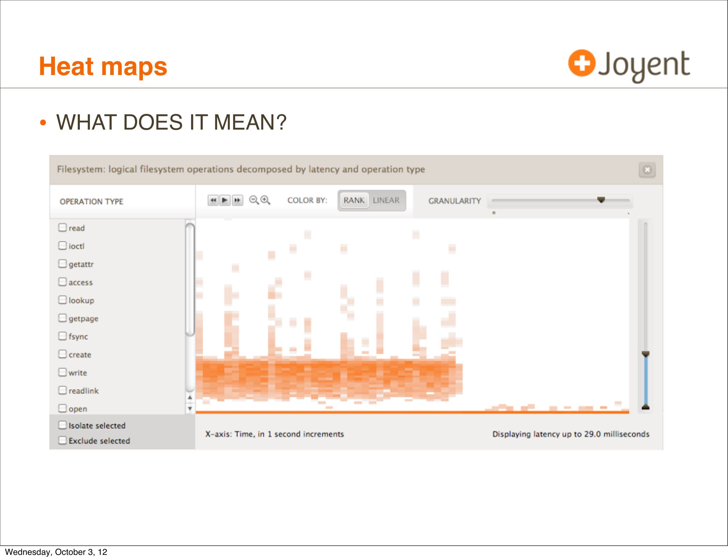The height and width of the screenshot is (560, 728).
Task: Enable the read operation checkbox
Action: pos(62,227)
